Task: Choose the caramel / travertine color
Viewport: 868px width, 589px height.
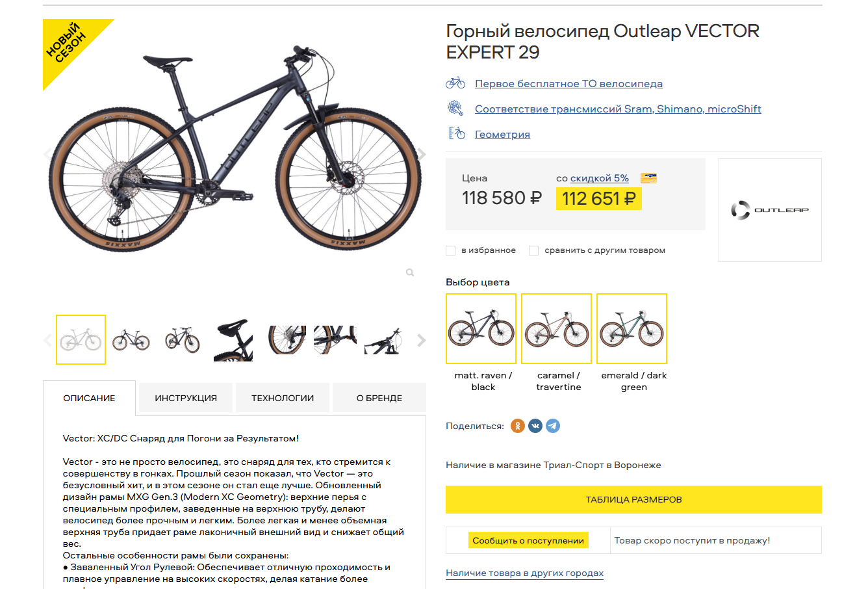Action: coord(557,329)
